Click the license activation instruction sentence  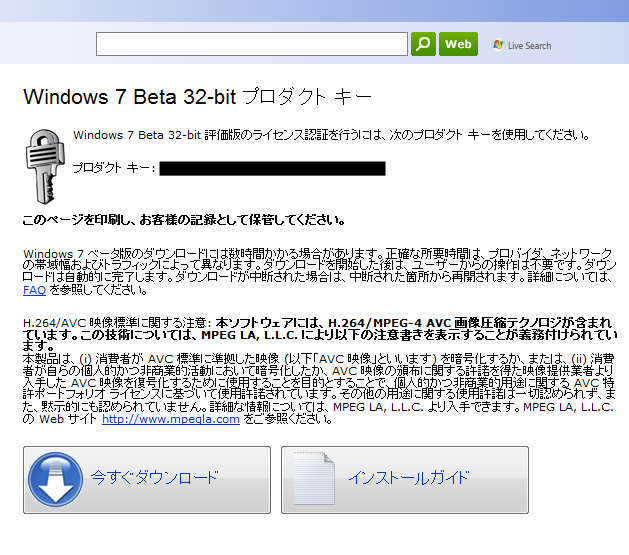(331, 135)
